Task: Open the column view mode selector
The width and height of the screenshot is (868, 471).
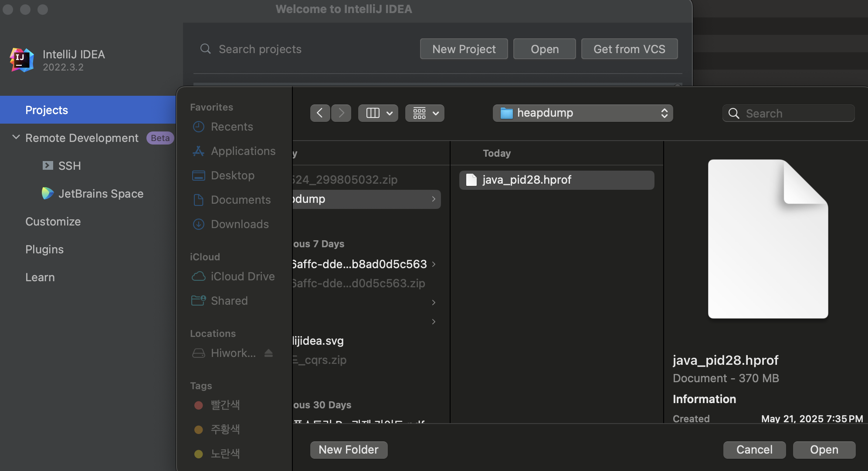Action: point(378,113)
